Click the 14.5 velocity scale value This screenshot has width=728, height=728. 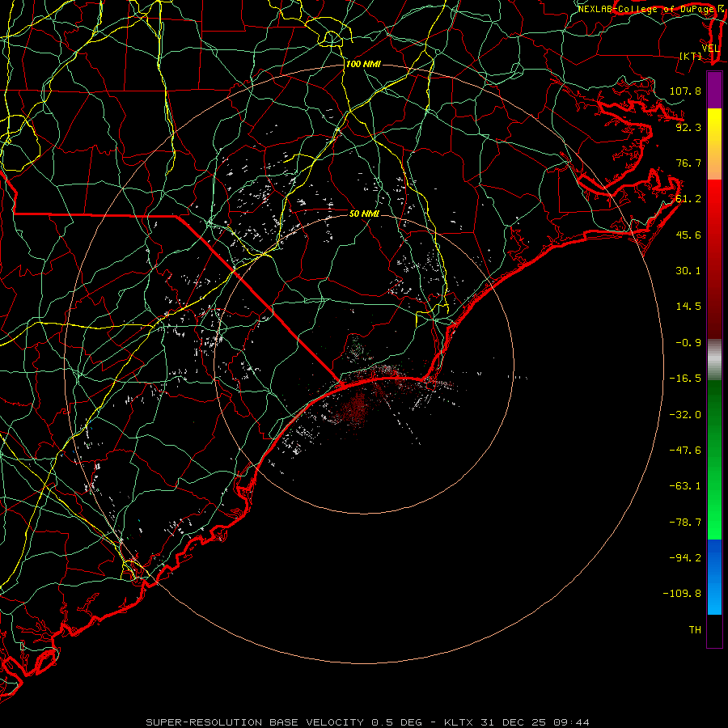click(688, 307)
